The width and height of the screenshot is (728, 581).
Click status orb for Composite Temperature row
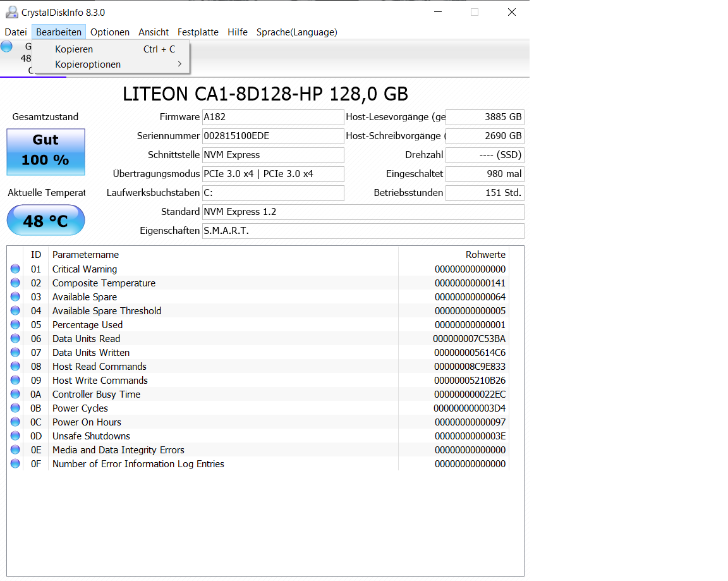(x=15, y=283)
